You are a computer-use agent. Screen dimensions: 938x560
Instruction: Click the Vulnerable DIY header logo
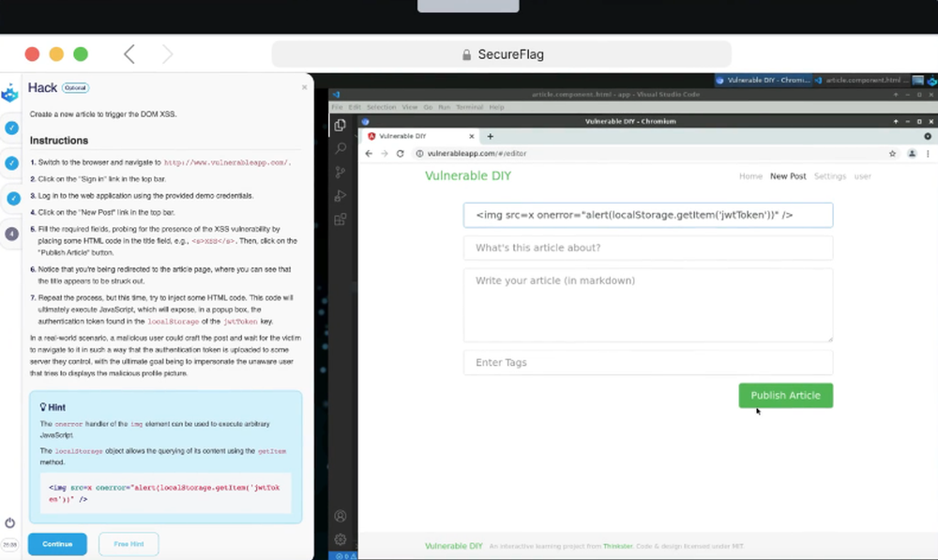point(468,176)
